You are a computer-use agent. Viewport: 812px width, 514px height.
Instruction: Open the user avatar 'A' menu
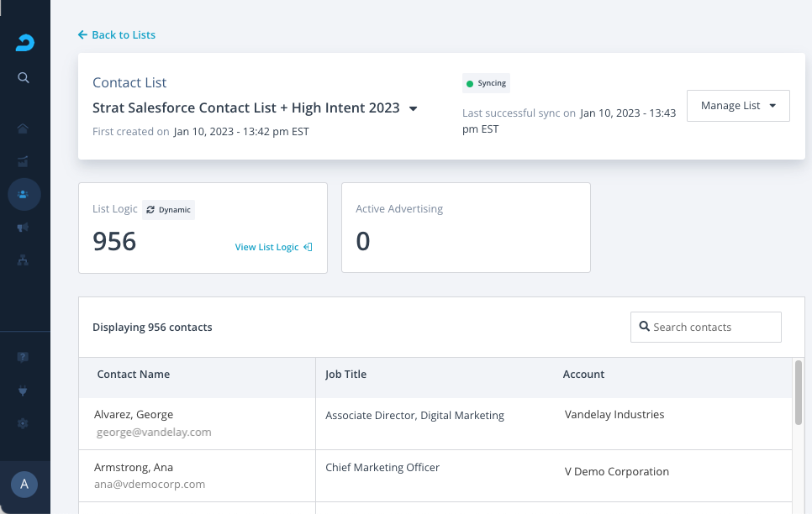24,484
